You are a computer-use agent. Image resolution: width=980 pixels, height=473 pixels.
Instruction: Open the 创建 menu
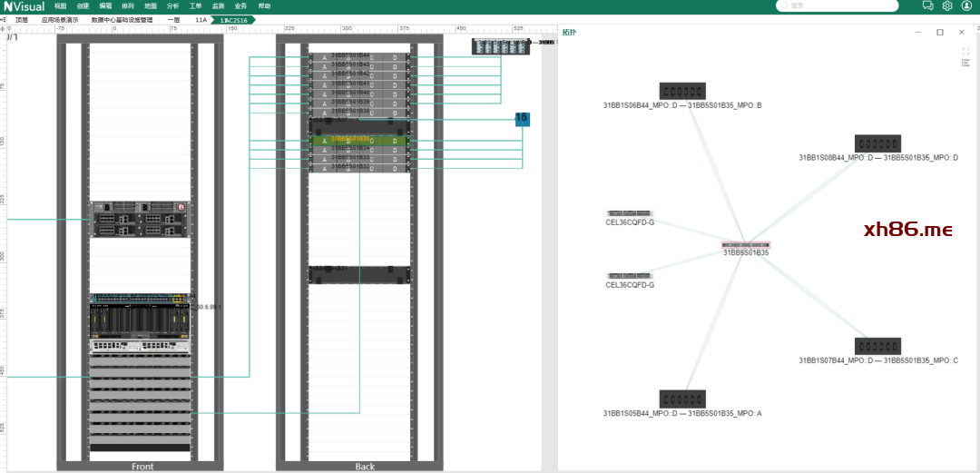pos(83,5)
